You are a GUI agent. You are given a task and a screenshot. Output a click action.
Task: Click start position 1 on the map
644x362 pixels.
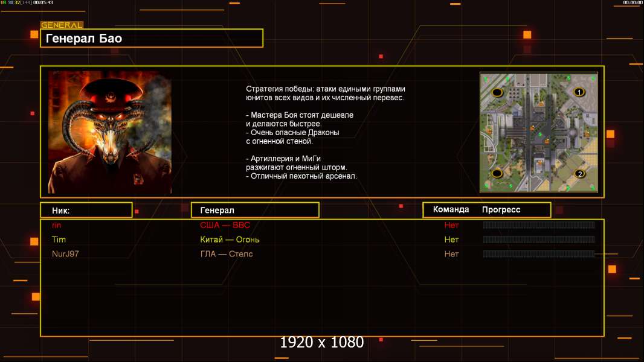[x=579, y=92]
